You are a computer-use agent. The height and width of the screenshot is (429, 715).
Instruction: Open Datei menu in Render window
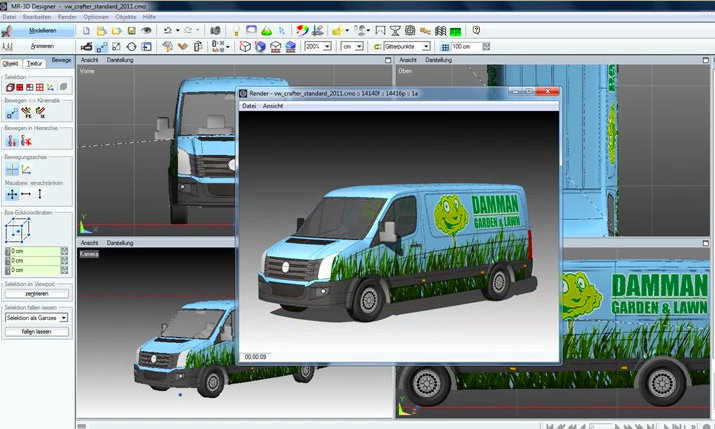point(249,106)
